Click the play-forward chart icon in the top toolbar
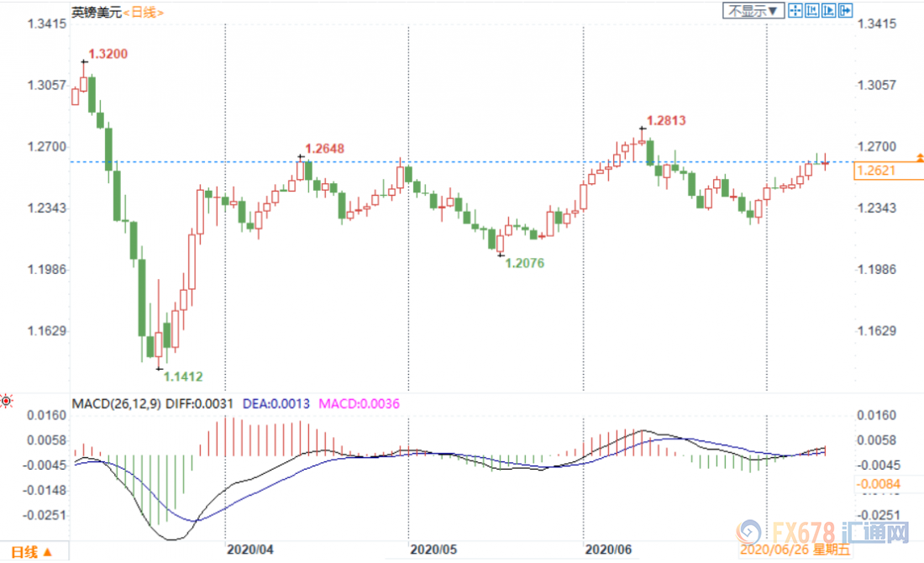Screen dimensions: 924x563 (x=828, y=10)
